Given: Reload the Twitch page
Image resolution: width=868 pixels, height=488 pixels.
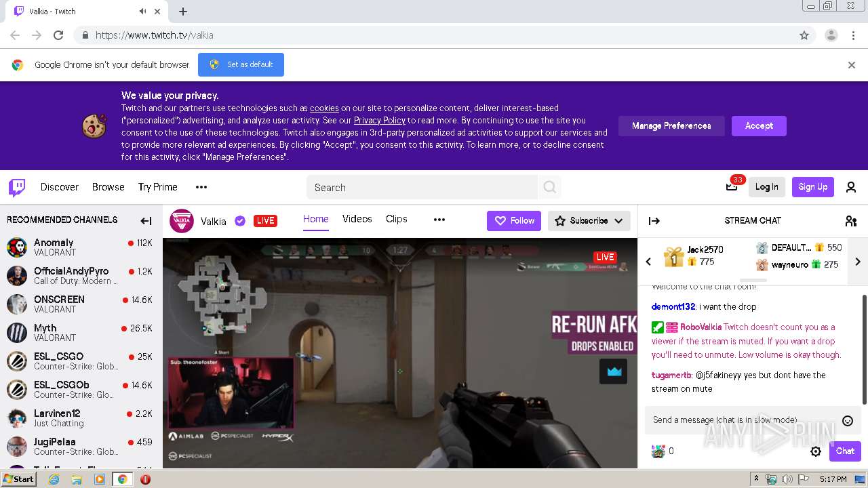Looking at the screenshot, I should click(x=58, y=35).
